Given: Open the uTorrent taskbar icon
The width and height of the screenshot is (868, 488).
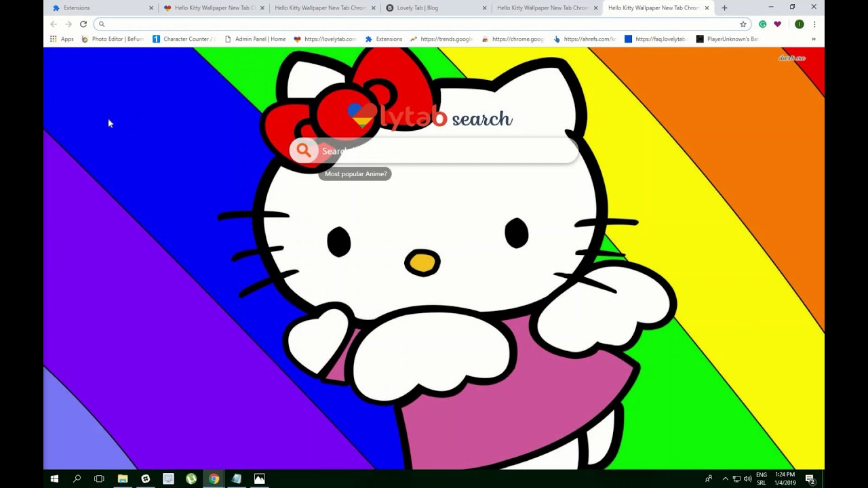Looking at the screenshot, I should point(191,479).
